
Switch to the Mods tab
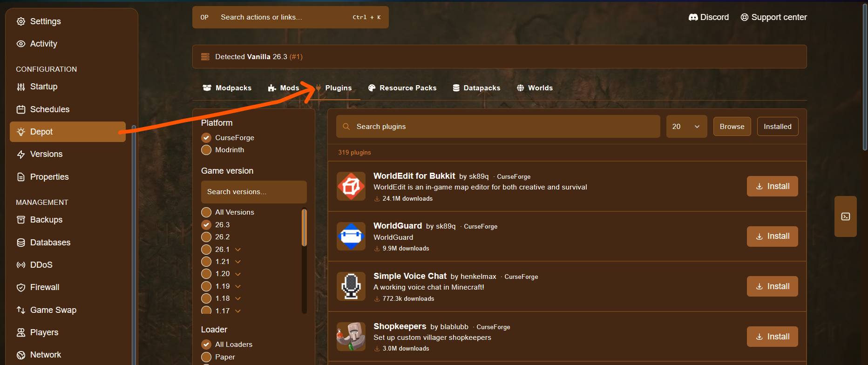click(284, 88)
